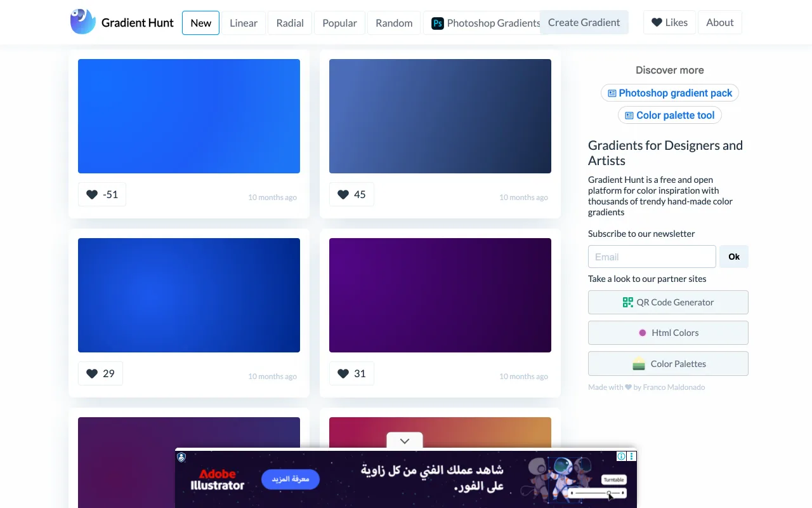Open the dark purple gradient thumbnail
Image resolution: width=812 pixels, height=508 pixels.
(440, 295)
